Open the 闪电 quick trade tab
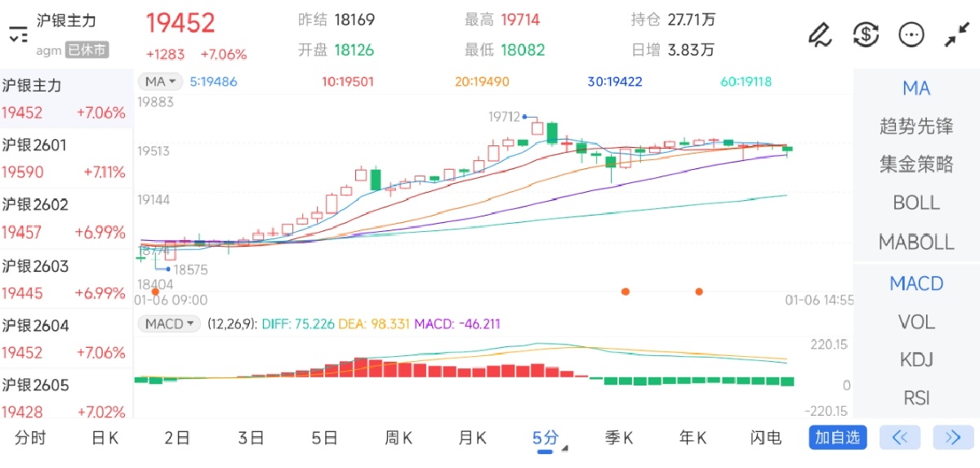Screen dimensions: 980x468 (x=765, y=438)
